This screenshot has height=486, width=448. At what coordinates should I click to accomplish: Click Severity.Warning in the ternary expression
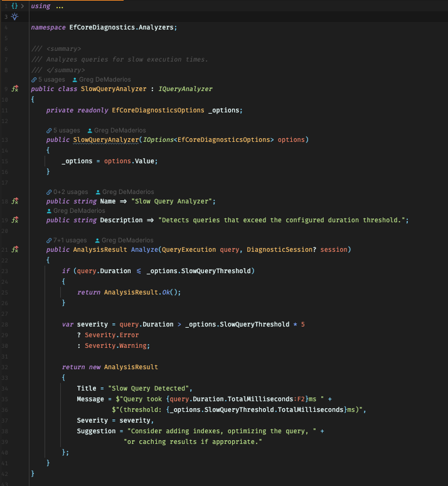tap(115, 345)
